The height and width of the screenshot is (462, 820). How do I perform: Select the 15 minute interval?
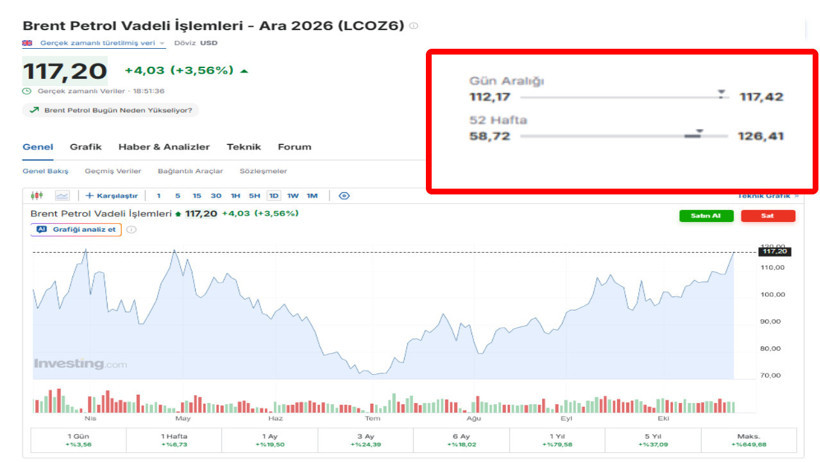(197, 196)
